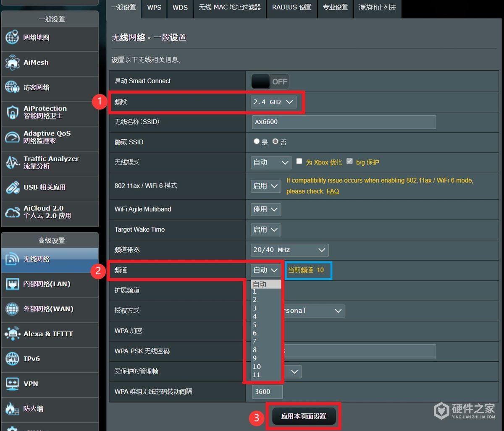Switch to the WPS tab
The height and width of the screenshot is (431, 504).
[x=154, y=8]
